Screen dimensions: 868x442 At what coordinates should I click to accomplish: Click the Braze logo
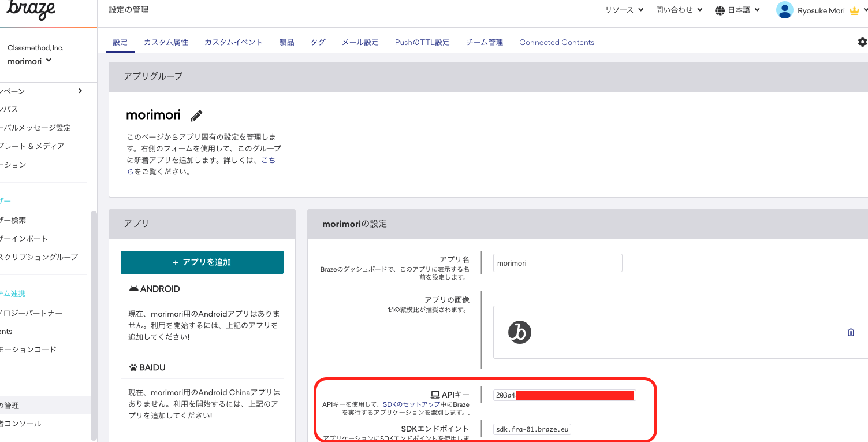pos(32,10)
